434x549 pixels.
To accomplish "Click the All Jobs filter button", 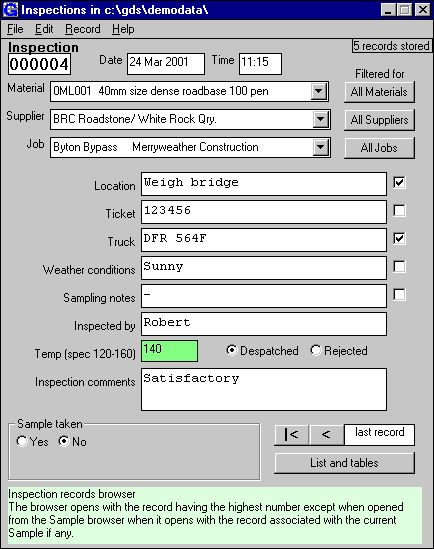I will click(x=379, y=148).
